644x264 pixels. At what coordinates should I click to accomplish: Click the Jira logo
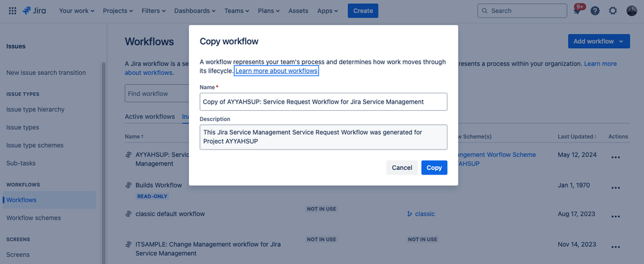34,11
